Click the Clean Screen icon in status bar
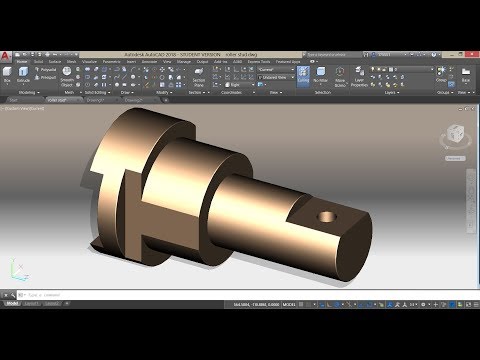Viewport: 480px width, 360px height. pos(468,304)
